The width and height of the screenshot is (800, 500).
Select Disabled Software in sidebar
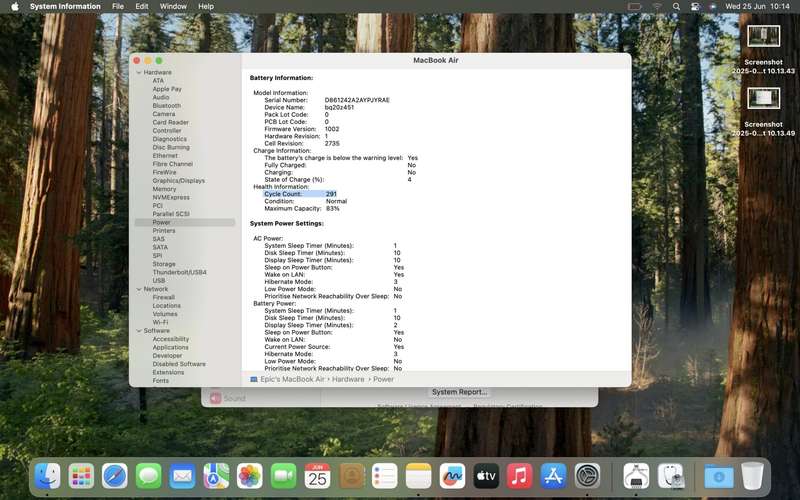(179, 364)
